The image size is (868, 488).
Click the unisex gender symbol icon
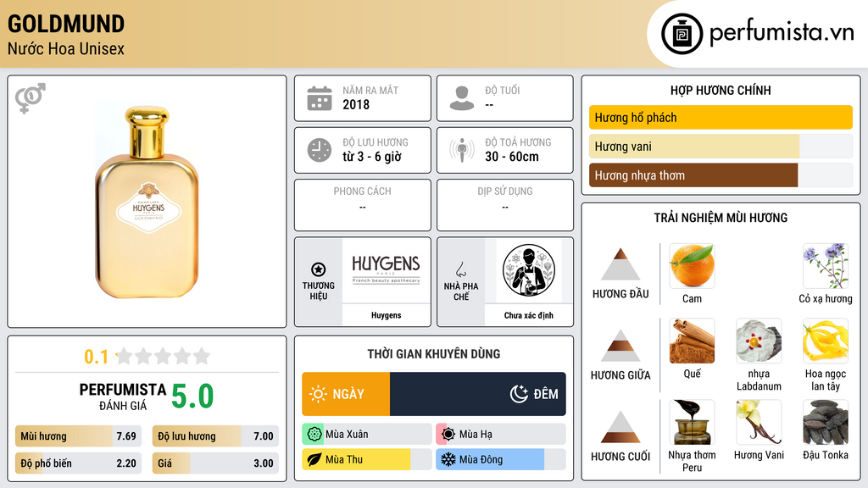(31, 98)
